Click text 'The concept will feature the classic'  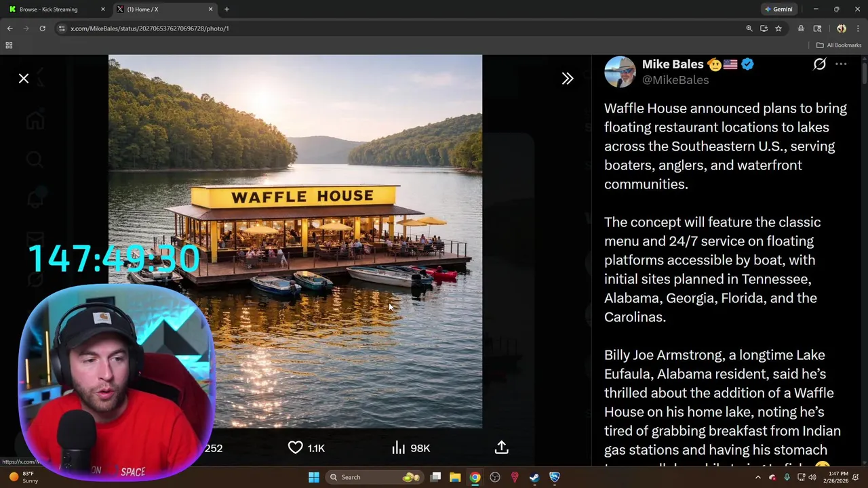pos(713,222)
